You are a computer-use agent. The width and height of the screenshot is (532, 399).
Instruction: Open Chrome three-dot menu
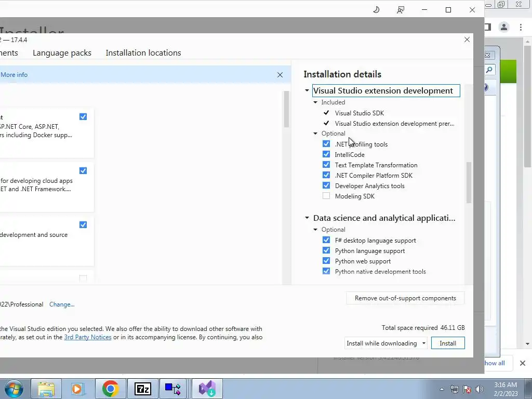pyautogui.click(x=521, y=27)
